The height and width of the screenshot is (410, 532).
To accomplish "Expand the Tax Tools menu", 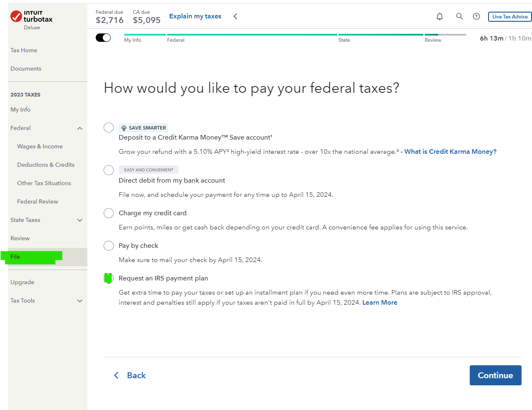I will coord(80,301).
